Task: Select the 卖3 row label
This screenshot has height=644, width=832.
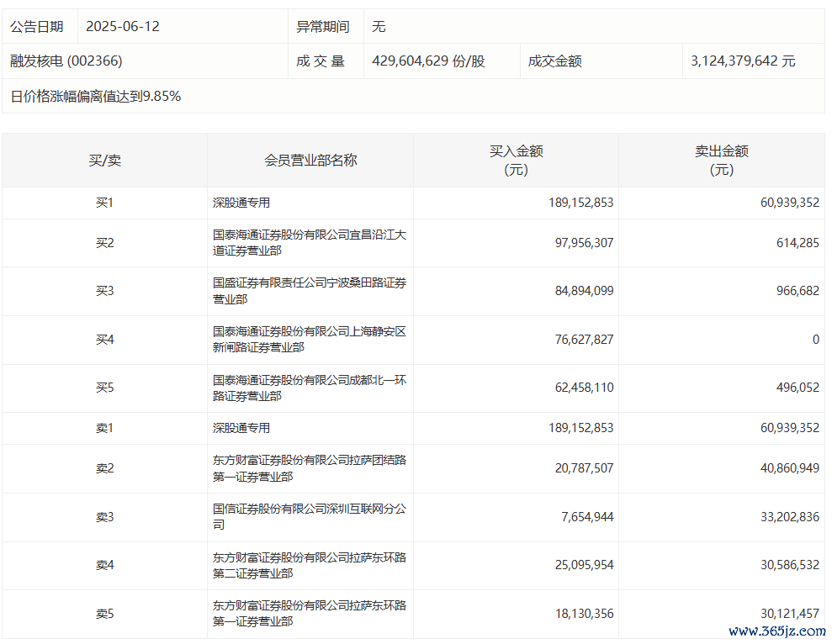Action: 104,517
